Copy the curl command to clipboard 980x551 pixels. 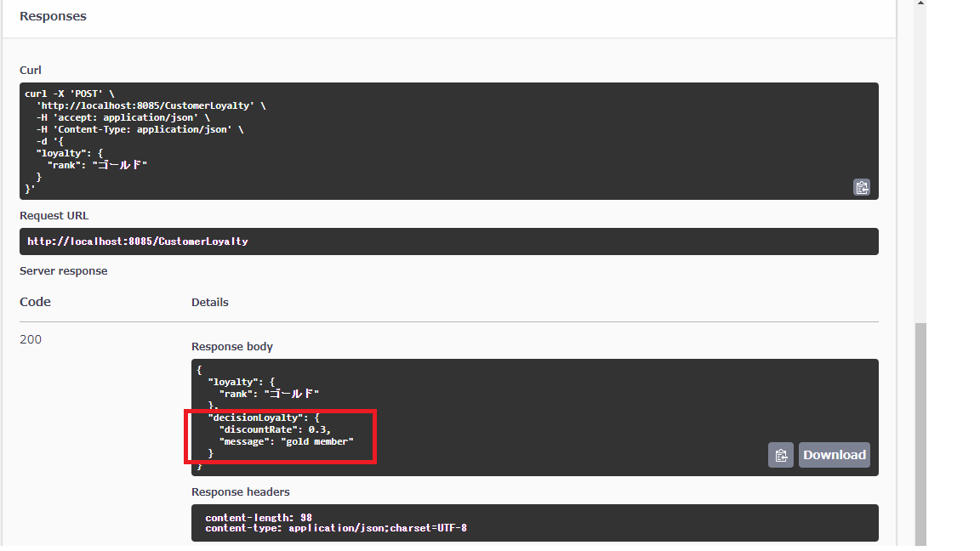(861, 187)
